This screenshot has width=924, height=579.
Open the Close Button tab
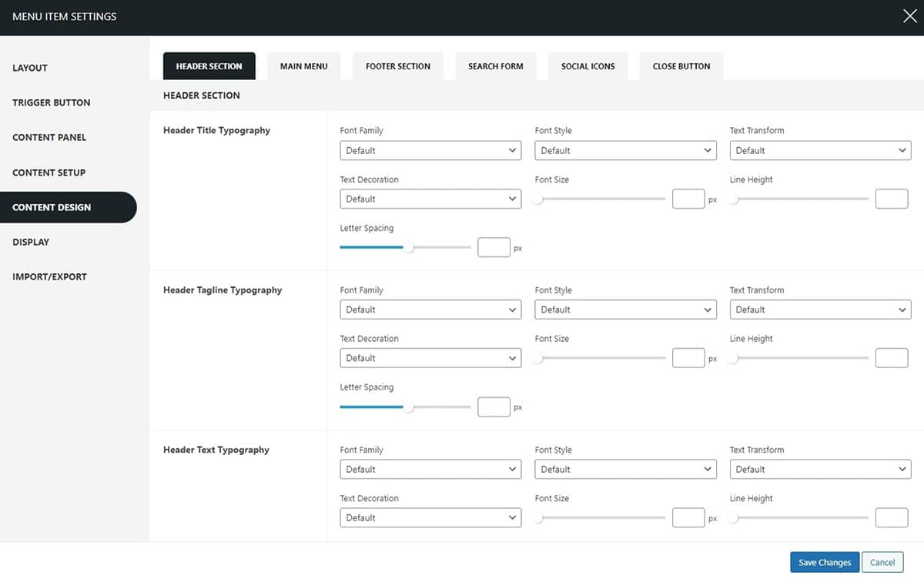(x=681, y=66)
